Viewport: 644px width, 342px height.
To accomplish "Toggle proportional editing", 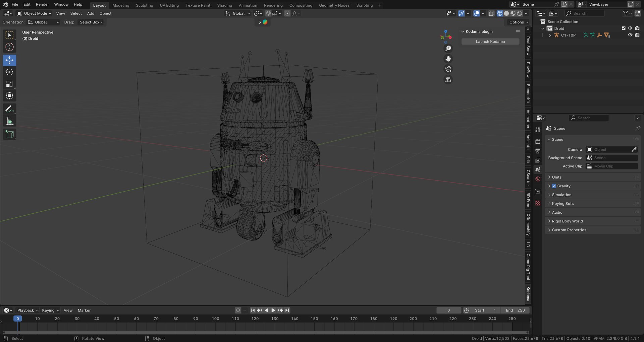I will (287, 13).
